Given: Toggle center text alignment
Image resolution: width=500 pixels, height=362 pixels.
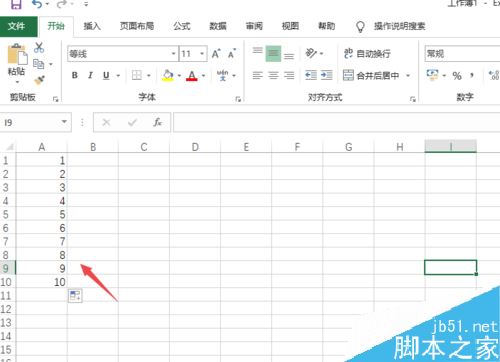Looking at the screenshot, I should click(x=273, y=76).
